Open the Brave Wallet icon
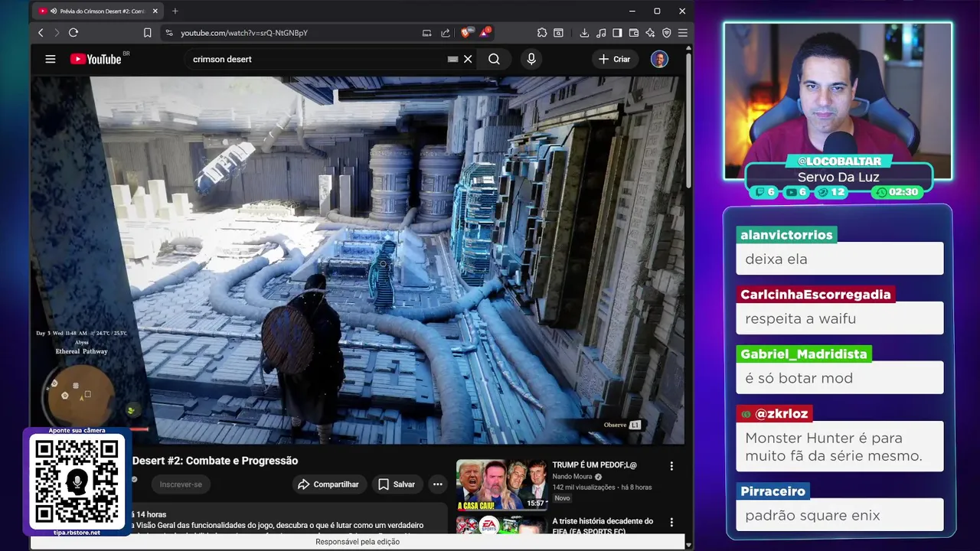 click(634, 33)
